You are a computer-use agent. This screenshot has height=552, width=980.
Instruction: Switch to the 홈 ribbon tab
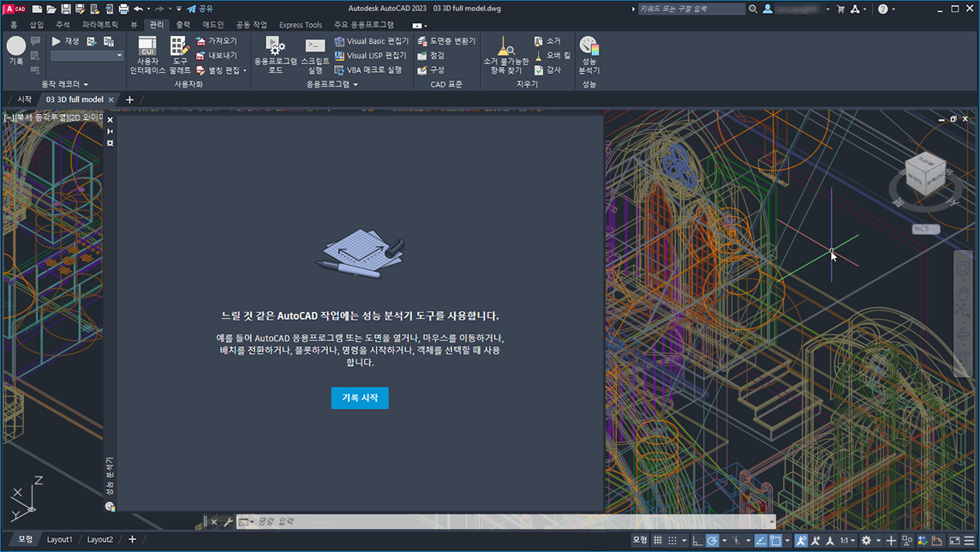[14, 25]
